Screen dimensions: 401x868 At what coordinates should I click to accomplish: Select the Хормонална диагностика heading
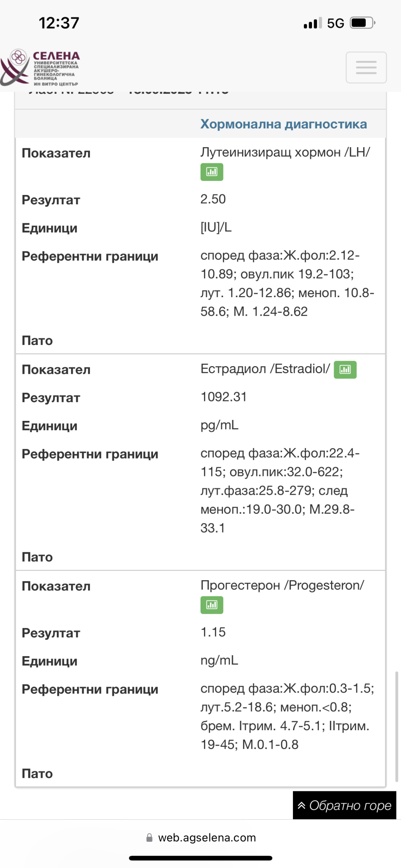[284, 124]
